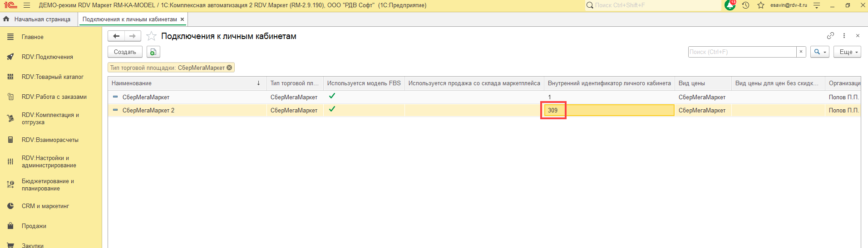
Task: Clear the list search field X button
Action: 801,52
